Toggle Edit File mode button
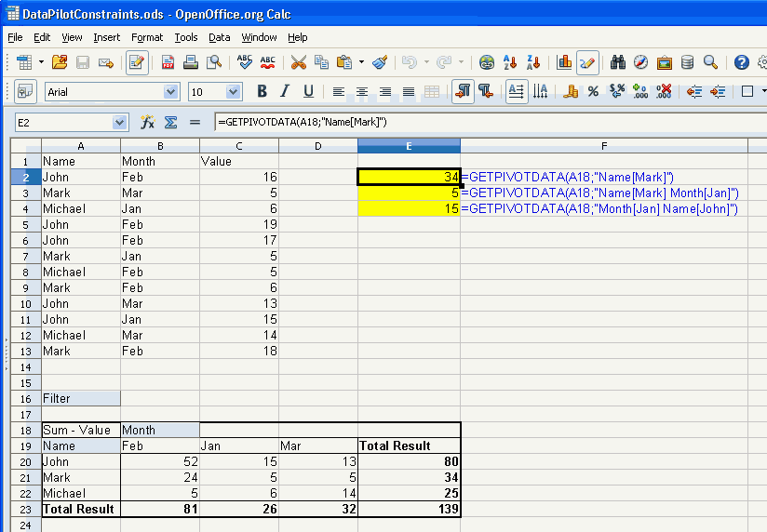The image size is (767, 532). pos(137,62)
